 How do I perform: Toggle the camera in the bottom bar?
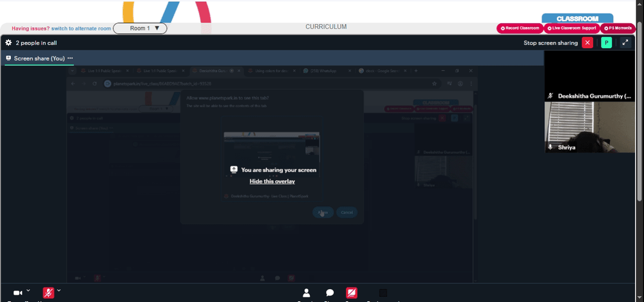point(17,293)
